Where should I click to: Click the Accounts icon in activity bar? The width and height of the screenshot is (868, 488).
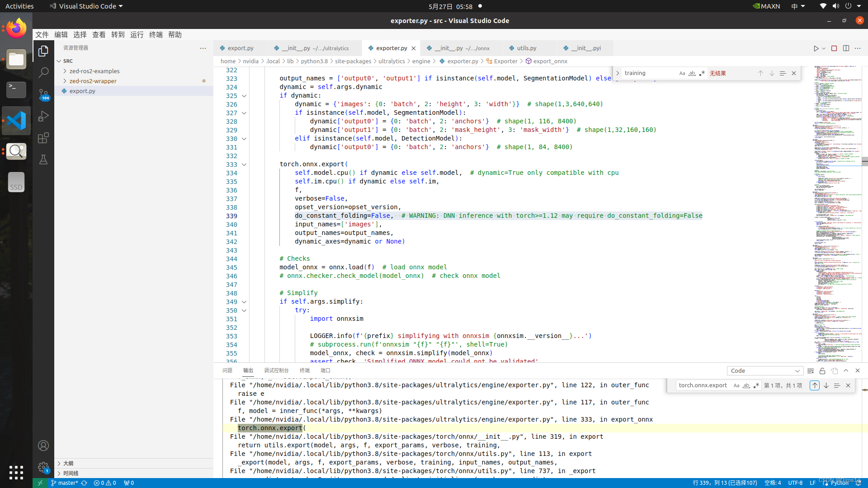pos(43,445)
